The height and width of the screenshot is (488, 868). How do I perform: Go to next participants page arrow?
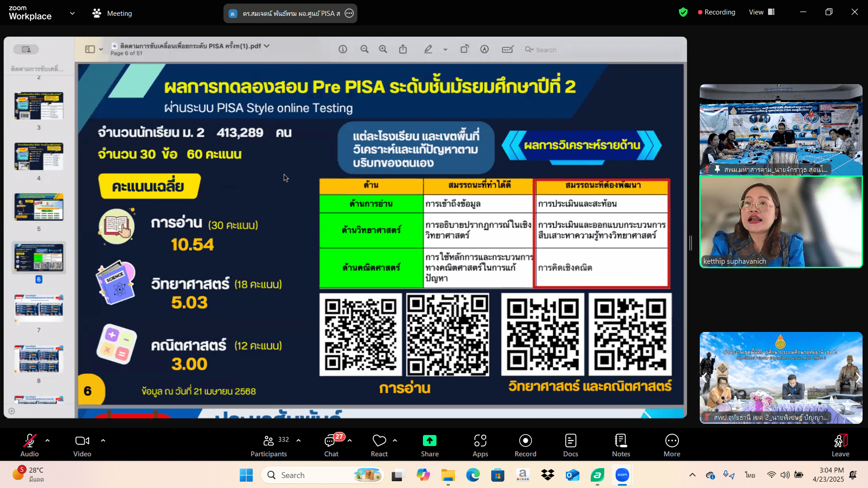(858, 378)
